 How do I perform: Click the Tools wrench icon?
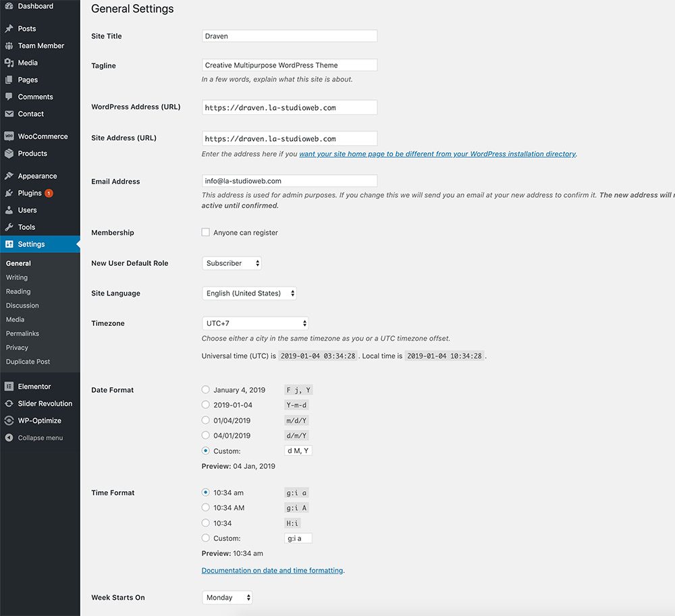click(x=9, y=227)
